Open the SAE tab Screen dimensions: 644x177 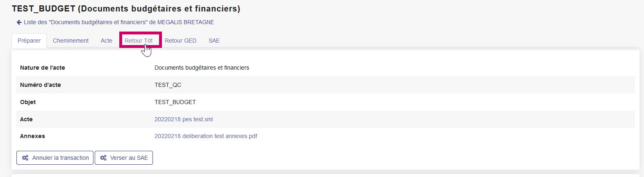(214, 41)
